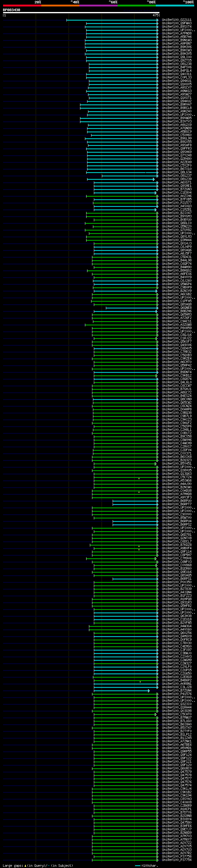Select UniRef100_P21577 label

176,203
